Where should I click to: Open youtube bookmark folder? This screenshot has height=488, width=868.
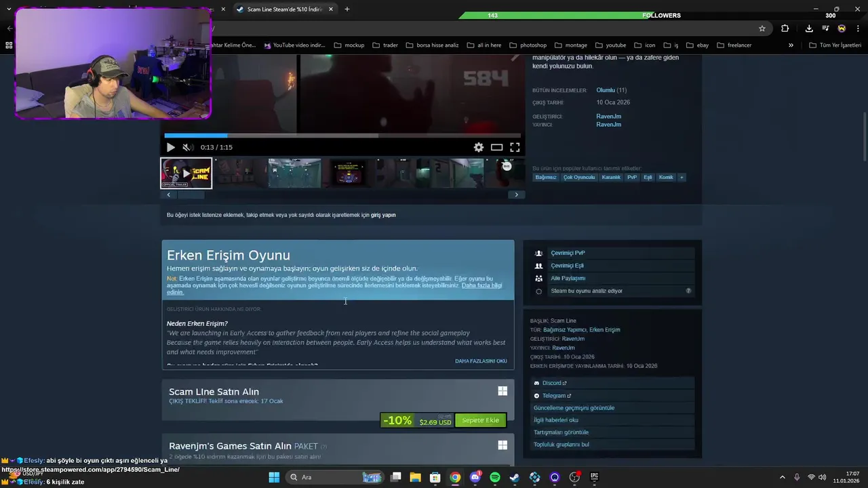[610, 45]
